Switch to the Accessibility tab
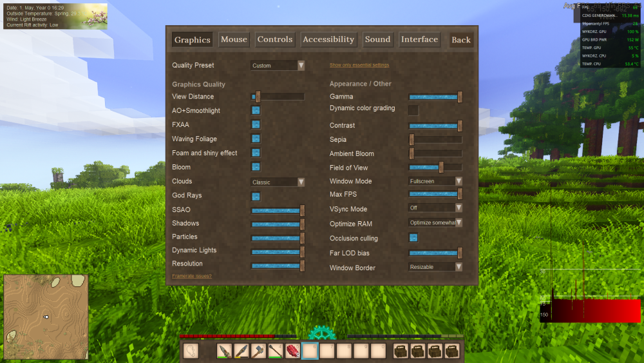Viewport: 644px width, 363px height. [x=328, y=39]
